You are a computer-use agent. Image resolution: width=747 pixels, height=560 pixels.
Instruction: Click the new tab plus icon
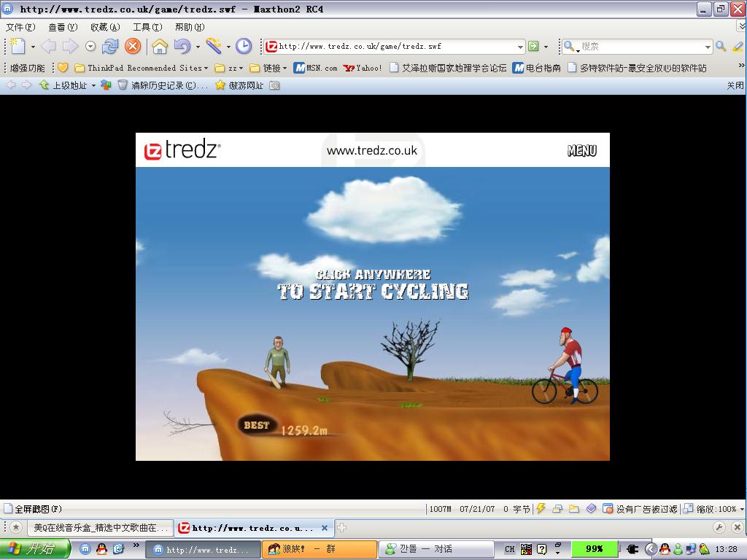pos(341,527)
